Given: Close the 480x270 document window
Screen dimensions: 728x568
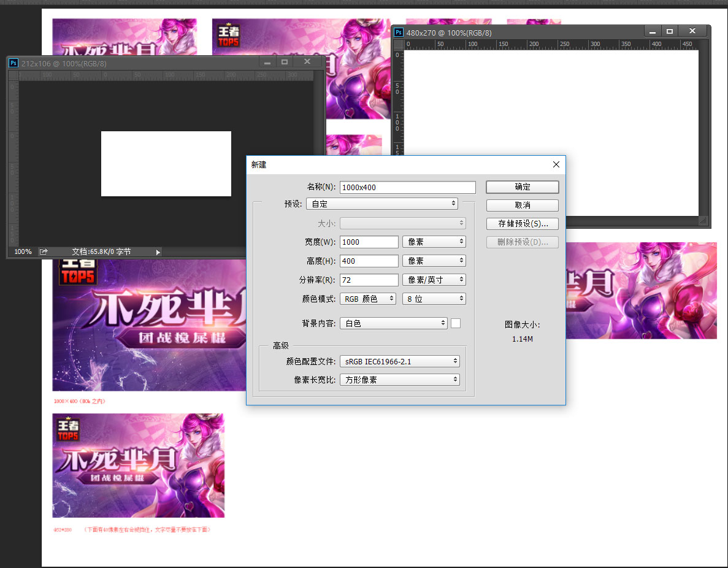Looking at the screenshot, I should [x=692, y=31].
